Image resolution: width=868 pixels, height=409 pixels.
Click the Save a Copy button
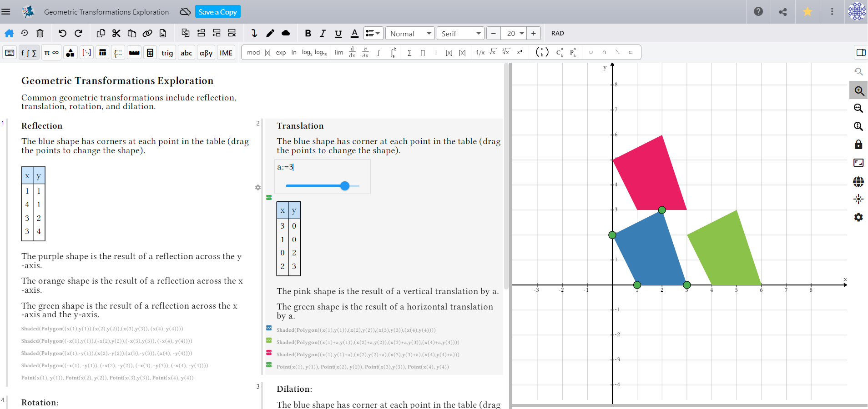coord(217,12)
